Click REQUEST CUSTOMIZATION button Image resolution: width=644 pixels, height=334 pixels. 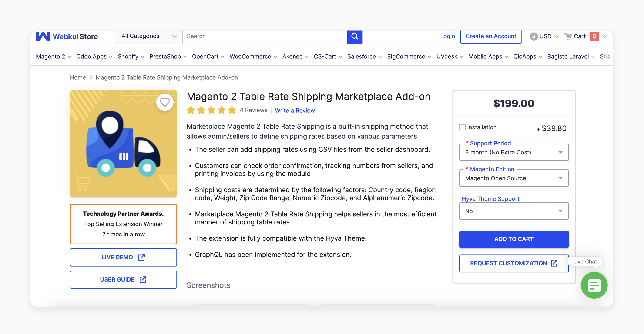coord(514,263)
